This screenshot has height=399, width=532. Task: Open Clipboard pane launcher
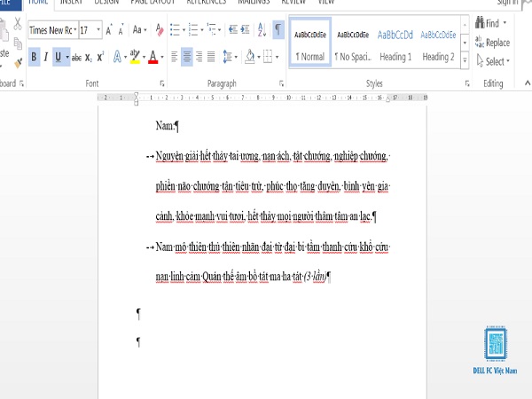[x=21, y=83]
